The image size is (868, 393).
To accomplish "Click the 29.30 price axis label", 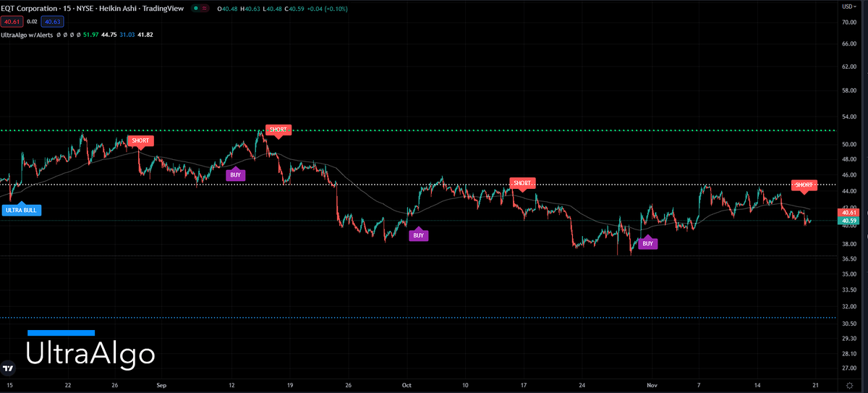I will 849,339.
